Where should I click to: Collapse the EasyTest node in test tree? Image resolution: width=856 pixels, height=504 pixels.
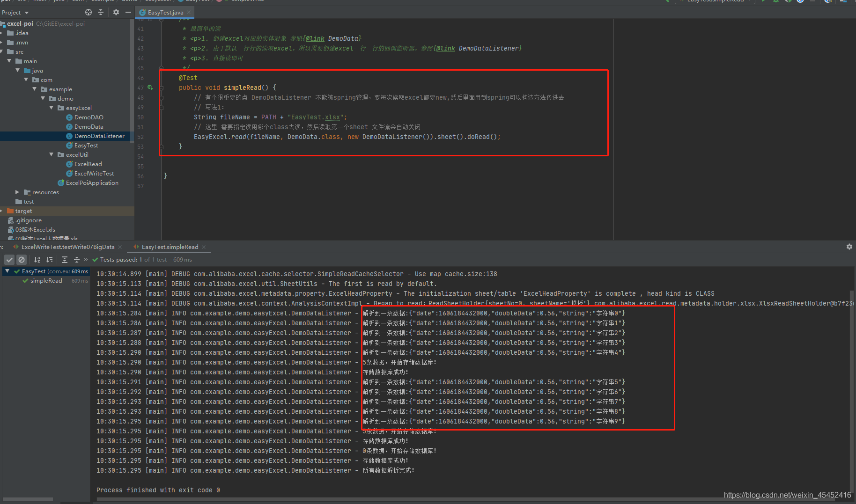(7, 271)
